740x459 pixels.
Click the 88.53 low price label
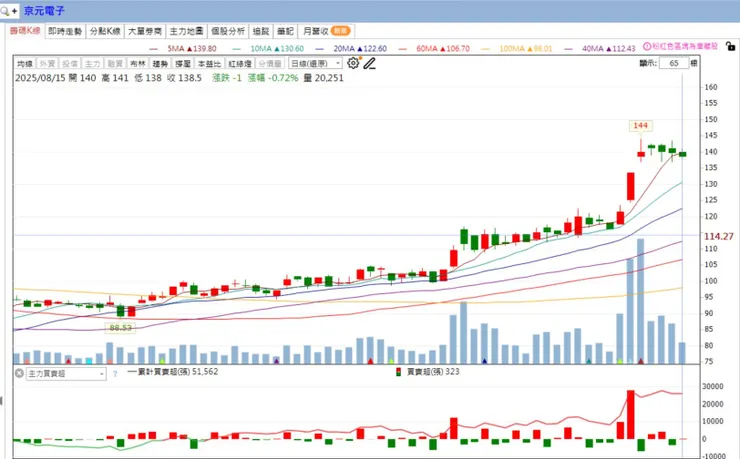pos(120,327)
